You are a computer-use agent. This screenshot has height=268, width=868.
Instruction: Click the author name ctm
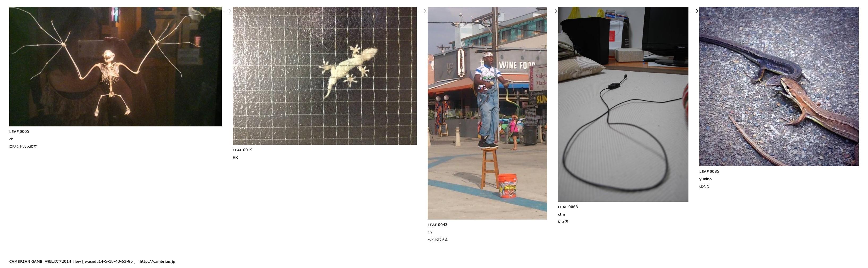(561, 214)
